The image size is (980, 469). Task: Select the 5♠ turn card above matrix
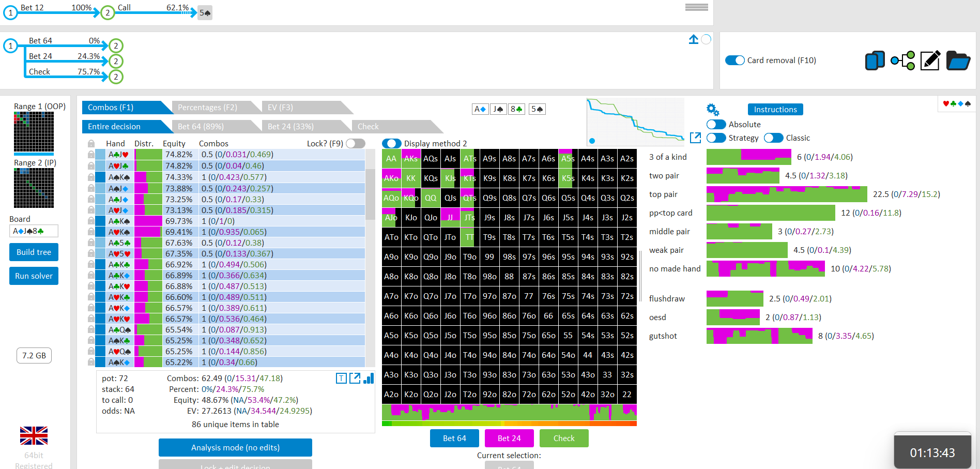point(537,109)
